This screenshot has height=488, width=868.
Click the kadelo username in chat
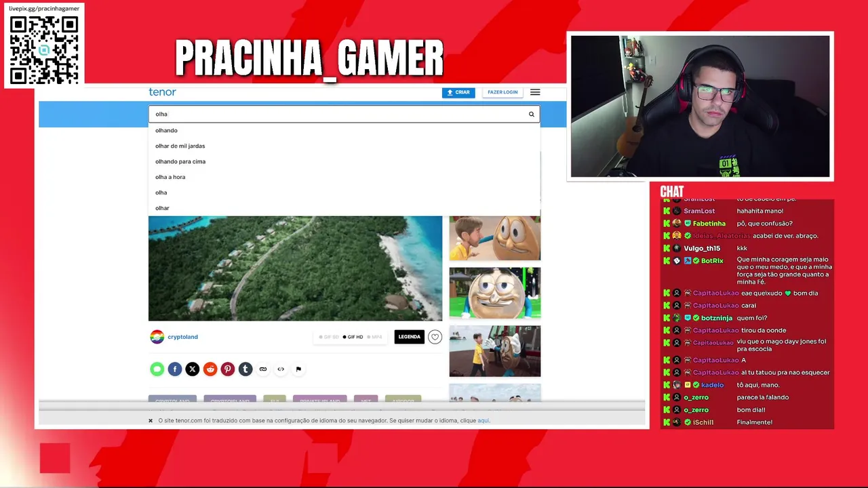tap(713, 385)
